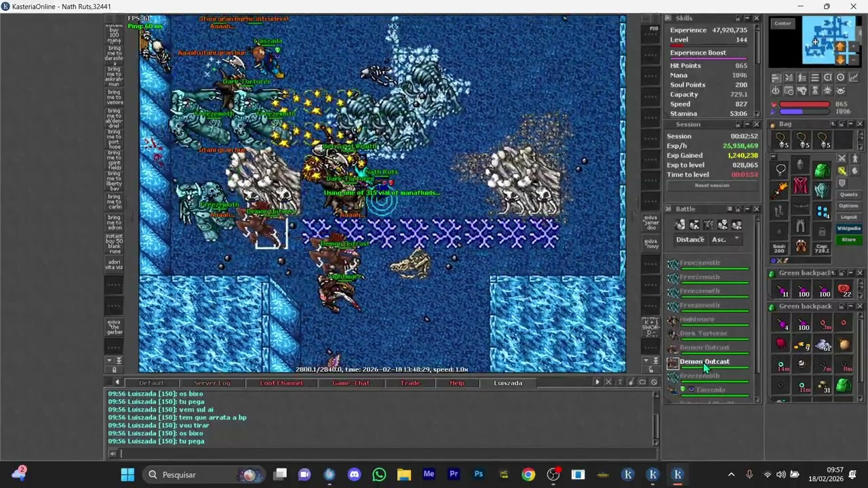Viewport: 868px width, 488px height.
Task: Close the Bag container panel
Action: coord(860,124)
